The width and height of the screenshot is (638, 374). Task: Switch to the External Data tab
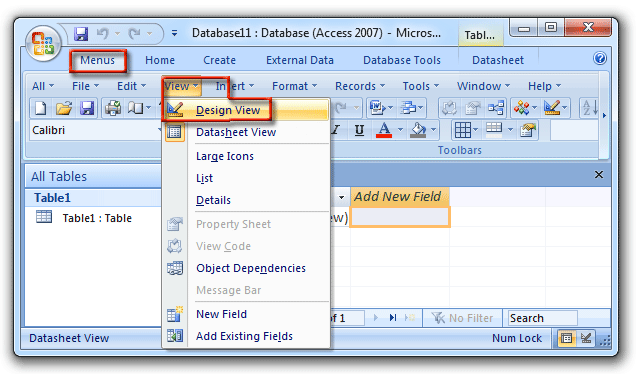300,60
